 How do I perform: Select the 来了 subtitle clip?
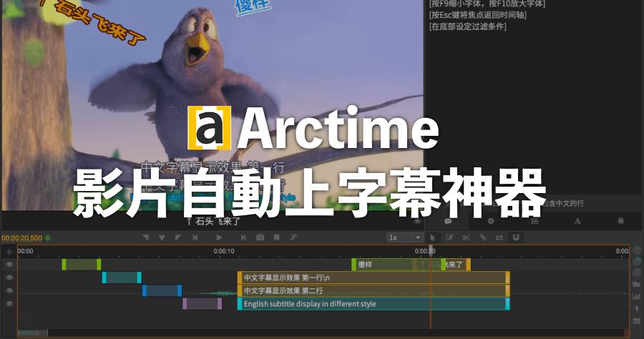point(457,265)
